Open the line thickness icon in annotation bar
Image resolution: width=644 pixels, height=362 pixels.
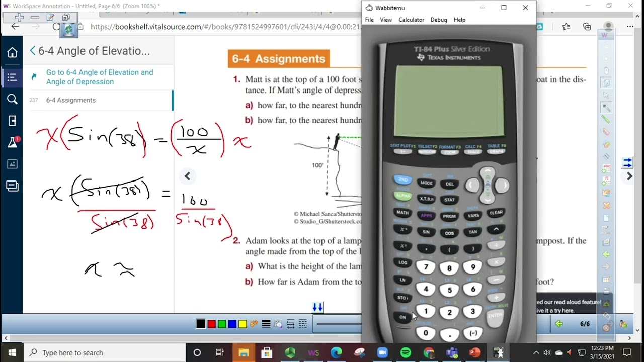click(x=266, y=324)
